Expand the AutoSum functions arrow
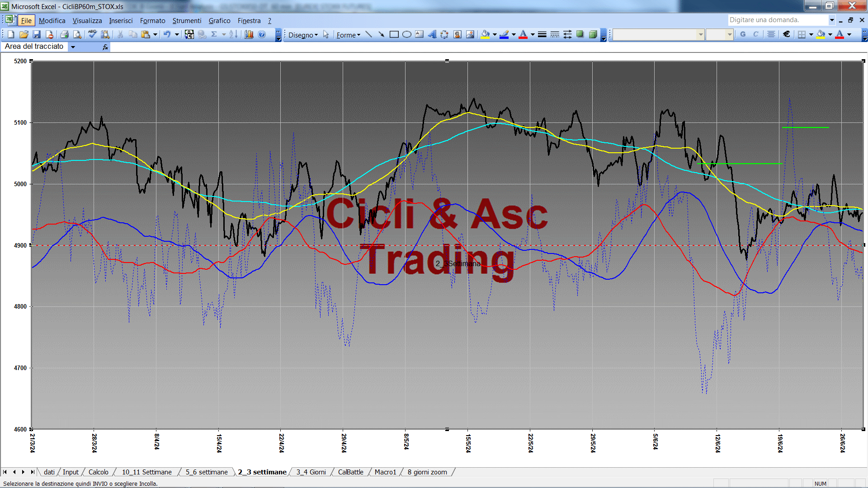The image size is (868, 488). (224, 34)
